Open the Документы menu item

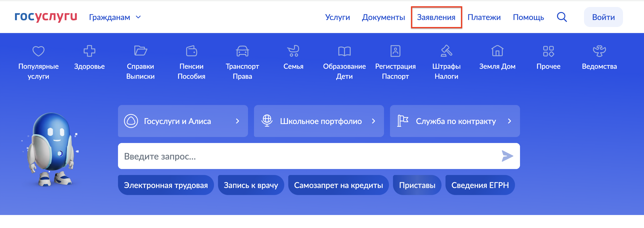tap(383, 17)
